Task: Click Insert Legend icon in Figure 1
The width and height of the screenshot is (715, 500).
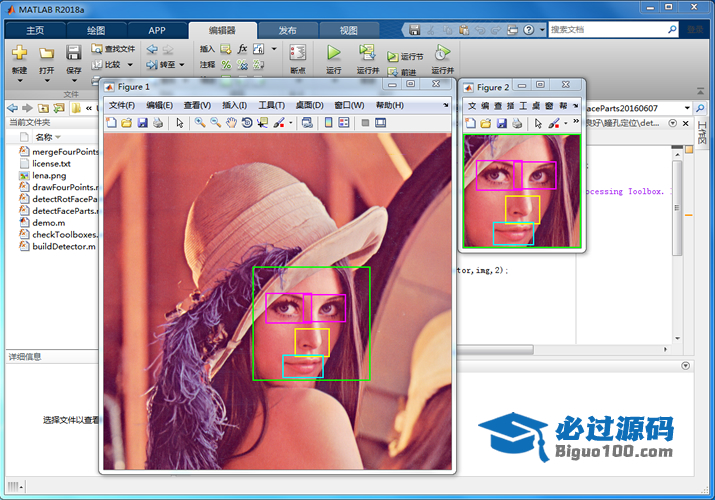Action: (344, 123)
